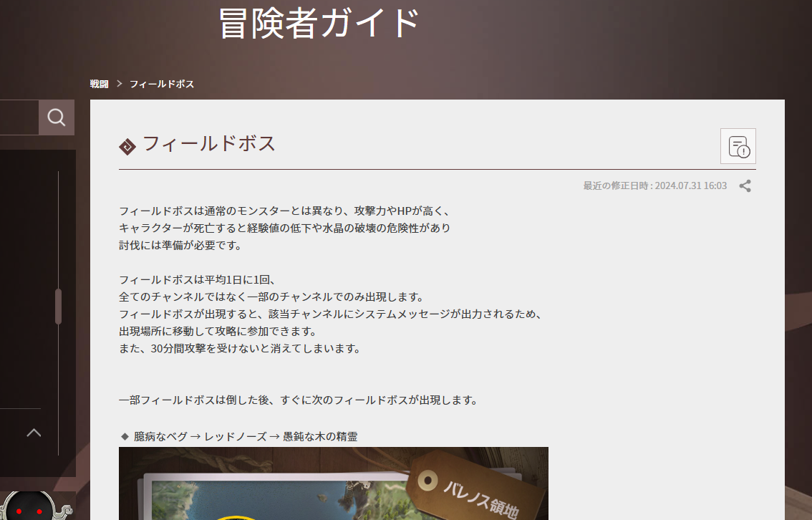The image size is (812, 520).
Task: Go to 戦闘 in the breadcrumb
Action: pyautogui.click(x=99, y=85)
